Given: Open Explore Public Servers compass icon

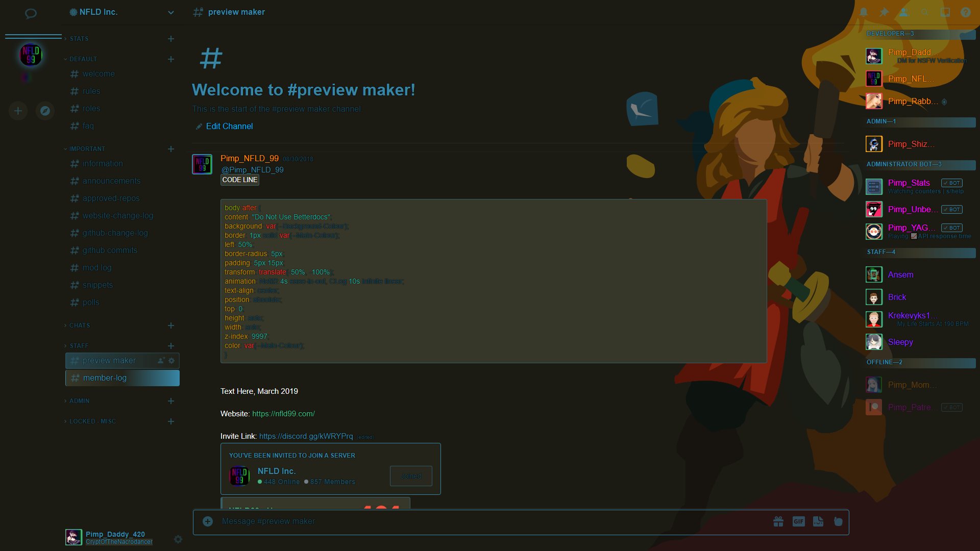Looking at the screenshot, I should (45, 111).
